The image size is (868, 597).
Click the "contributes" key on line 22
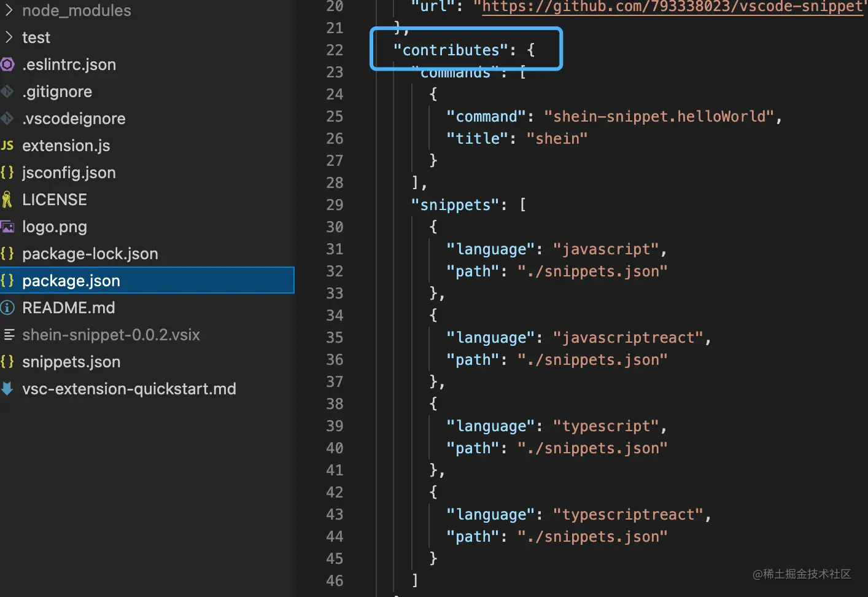tap(451, 50)
